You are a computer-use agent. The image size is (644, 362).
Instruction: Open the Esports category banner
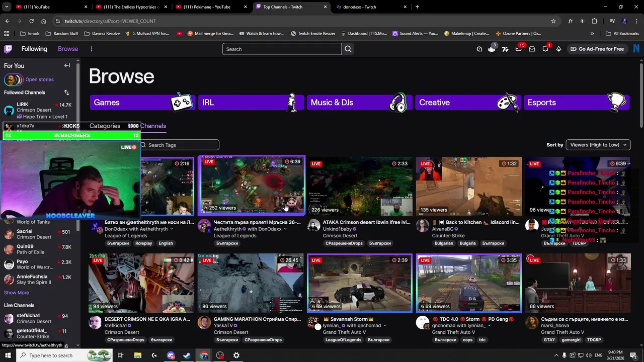[577, 102]
